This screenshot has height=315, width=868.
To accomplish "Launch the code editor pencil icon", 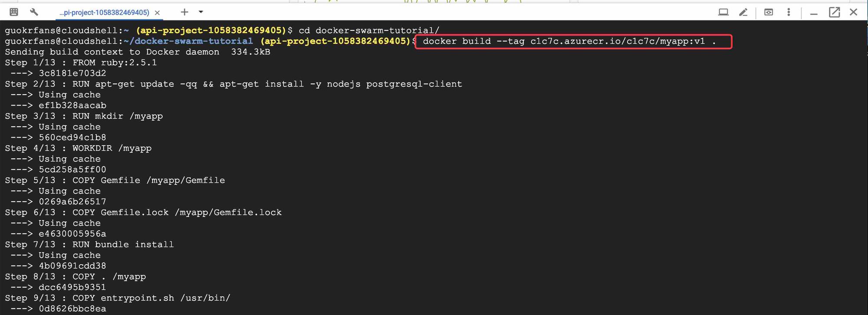I will pyautogui.click(x=743, y=12).
